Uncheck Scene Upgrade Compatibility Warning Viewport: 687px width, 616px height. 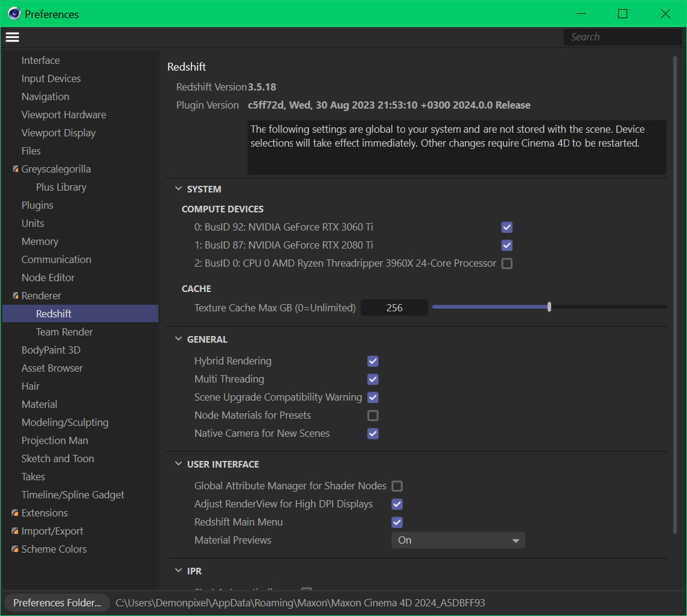point(373,398)
